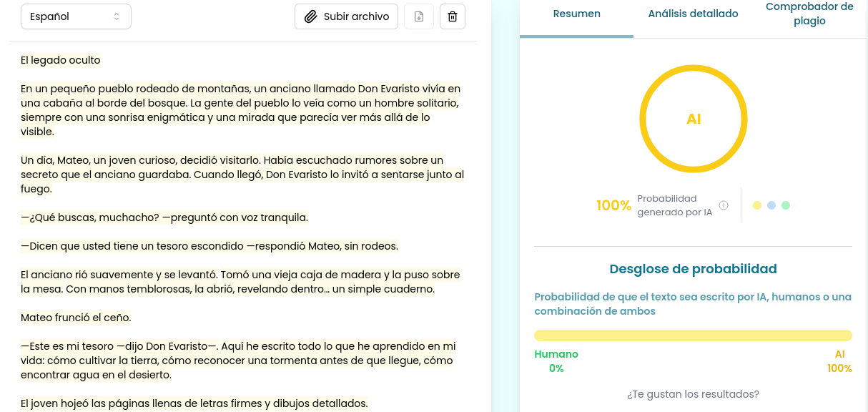Click the line starting 'El joven hojeó las páginas'

point(194,403)
